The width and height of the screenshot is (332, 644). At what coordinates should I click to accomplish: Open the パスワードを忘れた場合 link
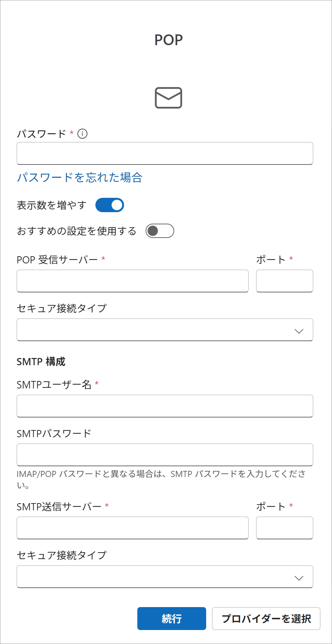point(80,177)
